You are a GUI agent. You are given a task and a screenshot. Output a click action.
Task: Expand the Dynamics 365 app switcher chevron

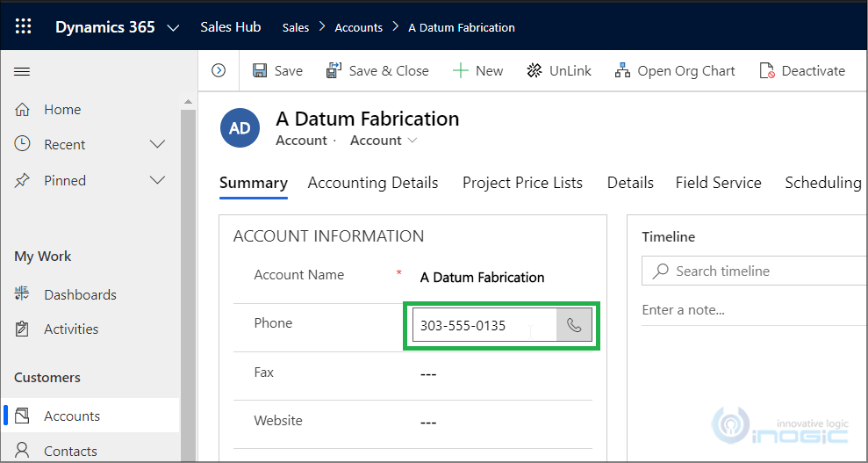173,28
